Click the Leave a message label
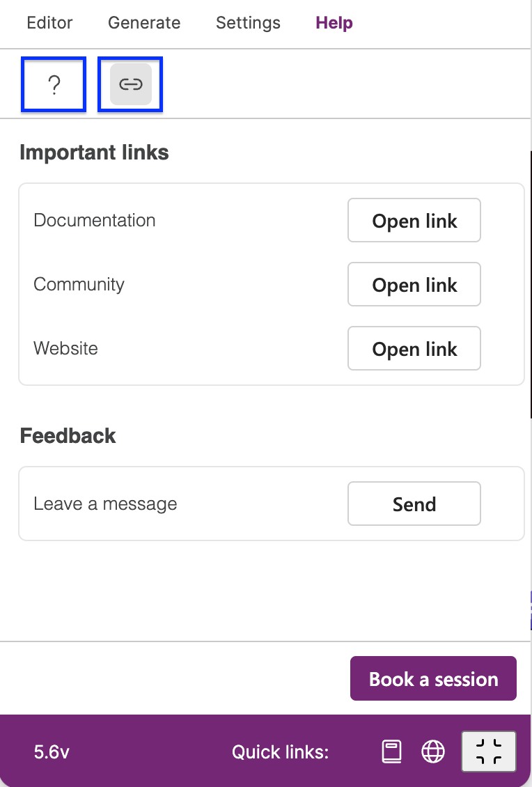The width and height of the screenshot is (532, 787). [x=105, y=504]
